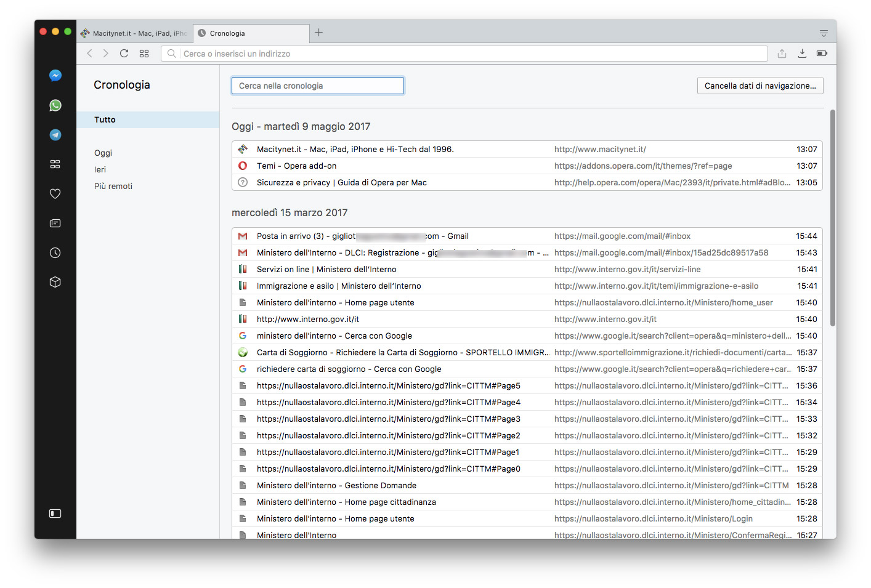Open a new tab with plus button
This screenshot has height=588, width=871.
pyautogui.click(x=318, y=33)
